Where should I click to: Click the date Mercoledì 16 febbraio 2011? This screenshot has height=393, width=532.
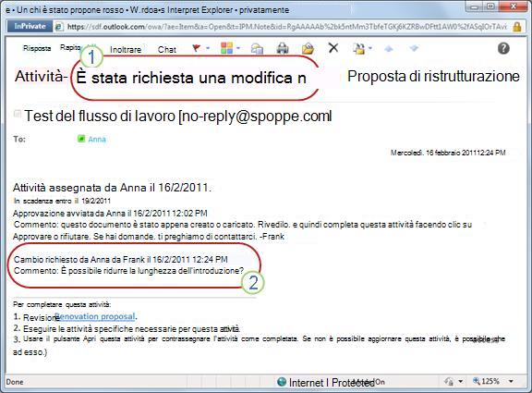[x=448, y=153]
